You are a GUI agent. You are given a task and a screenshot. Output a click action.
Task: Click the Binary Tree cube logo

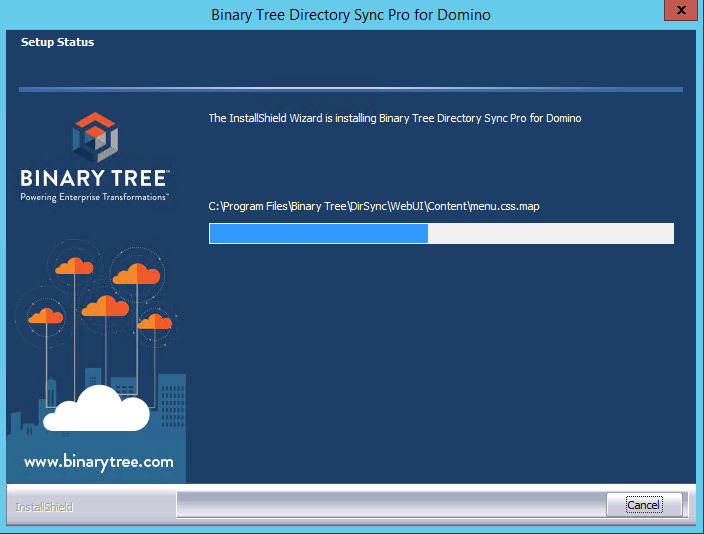click(x=95, y=137)
